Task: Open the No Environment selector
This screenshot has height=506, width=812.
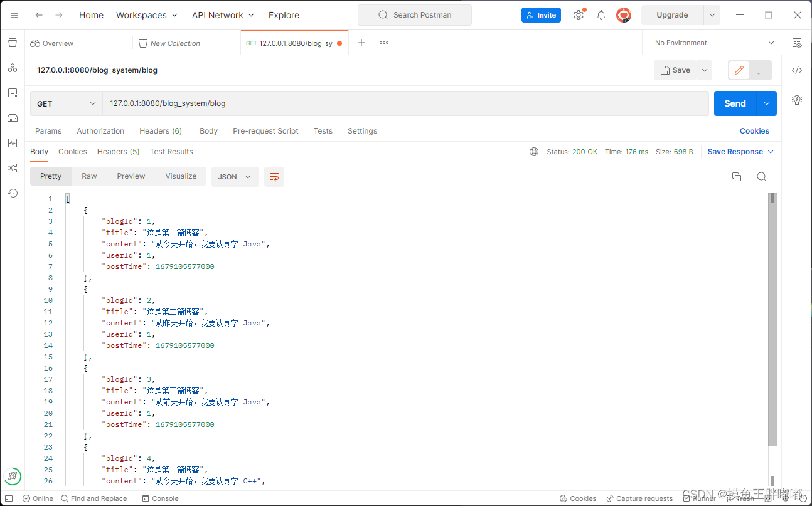Action: click(714, 43)
